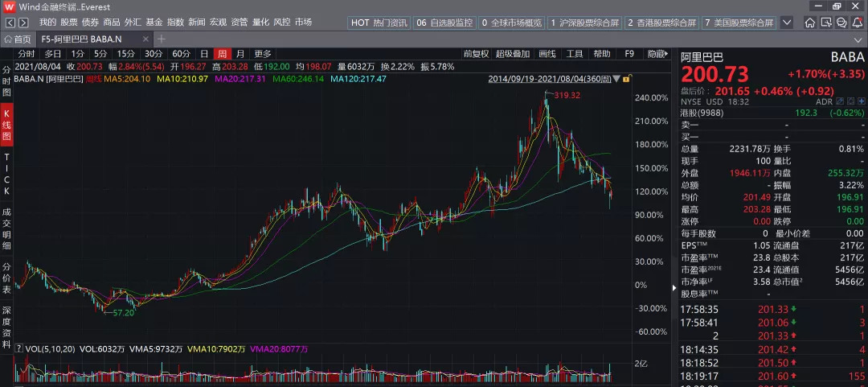The height and width of the screenshot is (387, 868).
Task: Go forward with the right arrow icon
Action: pos(23,23)
